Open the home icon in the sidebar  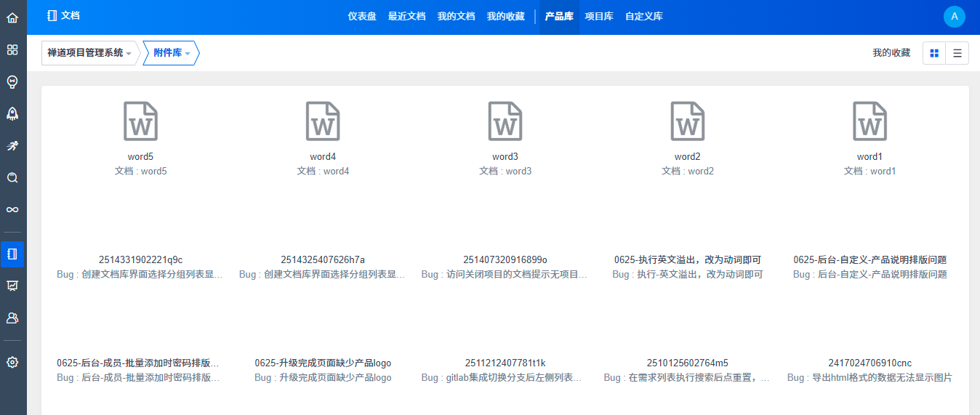pyautogui.click(x=12, y=17)
